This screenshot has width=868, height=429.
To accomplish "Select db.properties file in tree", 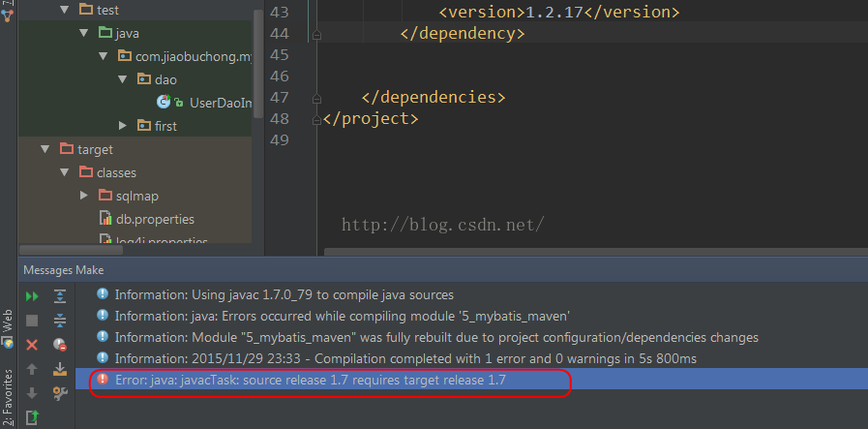I will [x=155, y=219].
